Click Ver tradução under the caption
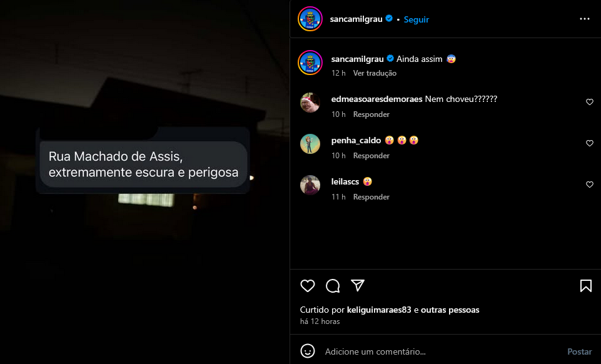 [x=375, y=73]
